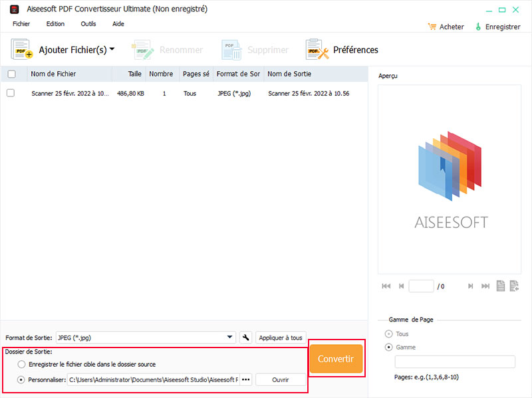Click the Nom de Fichier column header
Screen dimensions: 532x398
[x=70, y=74]
